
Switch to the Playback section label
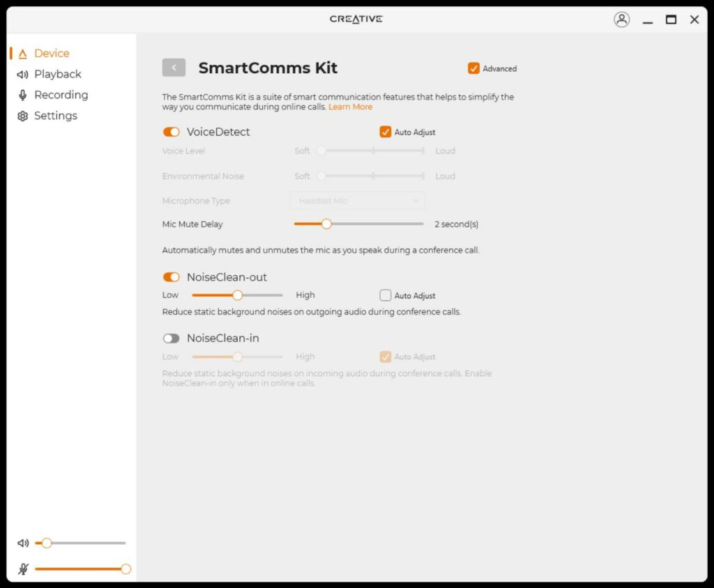point(58,75)
